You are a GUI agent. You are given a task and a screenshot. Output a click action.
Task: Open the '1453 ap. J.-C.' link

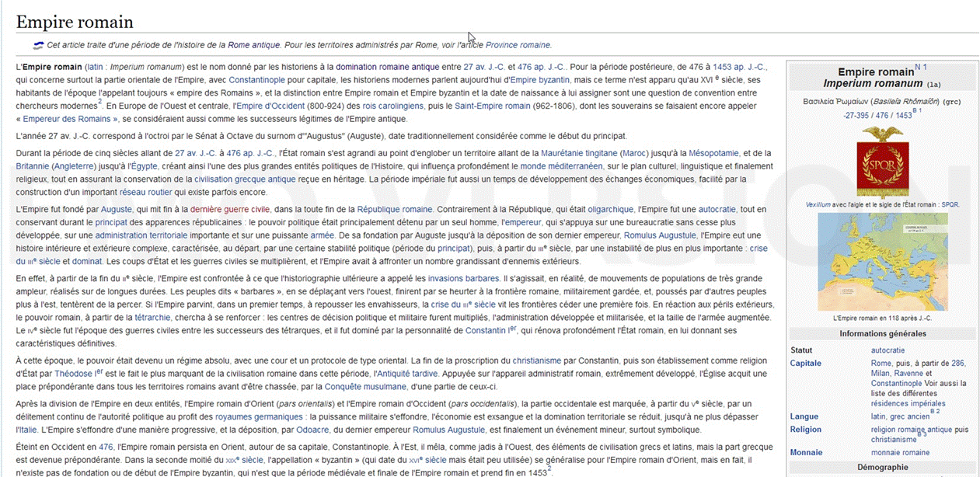tap(738, 67)
